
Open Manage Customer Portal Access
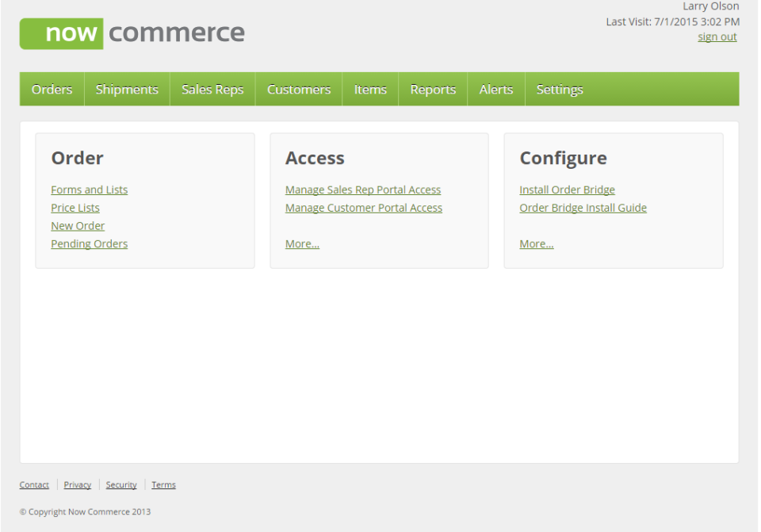click(x=364, y=208)
